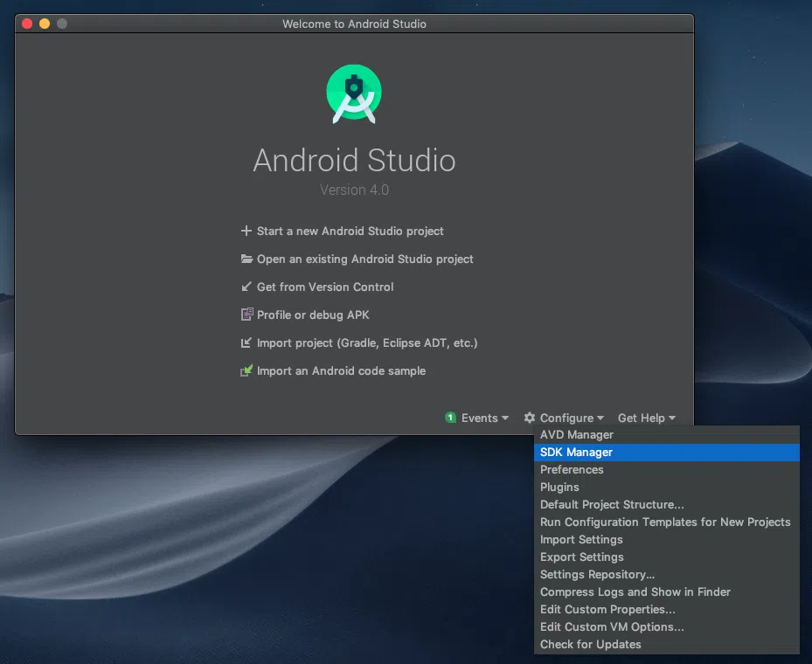Choose Edit Custom Properties...
The width and height of the screenshot is (812, 664).
(x=667, y=610)
